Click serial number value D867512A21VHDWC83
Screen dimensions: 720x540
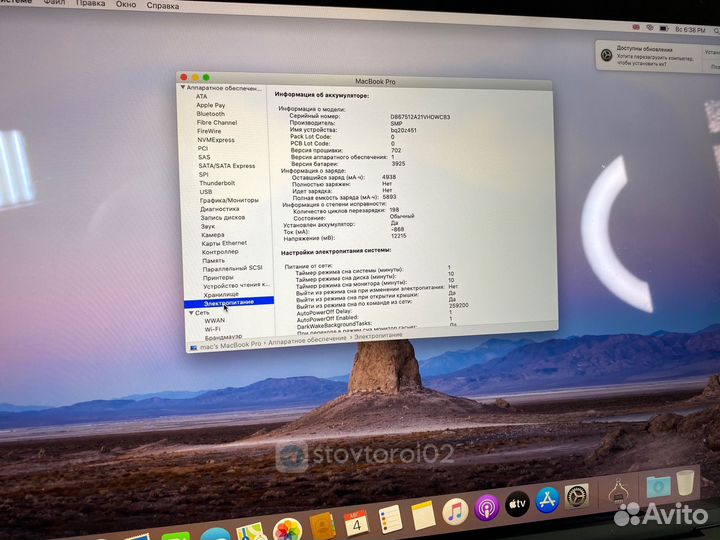[x=420, y=117]
